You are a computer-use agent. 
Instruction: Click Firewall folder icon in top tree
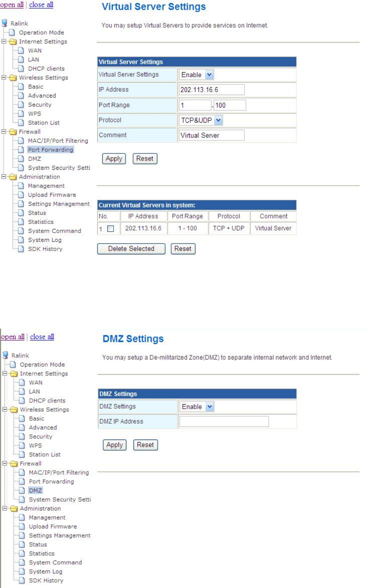13,131
